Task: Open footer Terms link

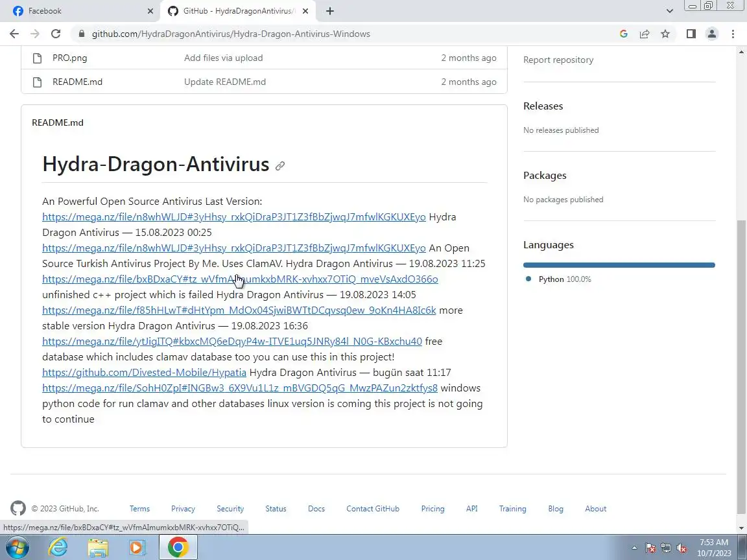Action: click(139, 509)
